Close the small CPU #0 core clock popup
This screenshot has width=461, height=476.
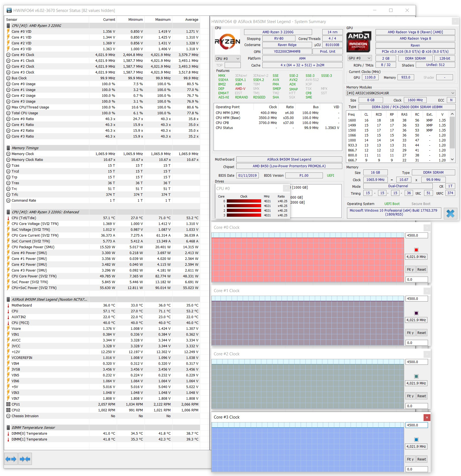286,188
